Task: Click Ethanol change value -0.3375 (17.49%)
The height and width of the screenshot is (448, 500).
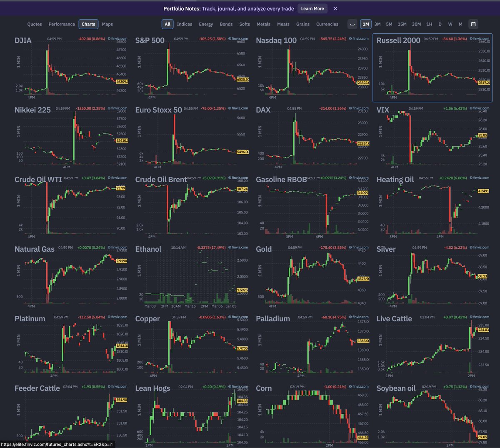Action: (x=211, y=248)
